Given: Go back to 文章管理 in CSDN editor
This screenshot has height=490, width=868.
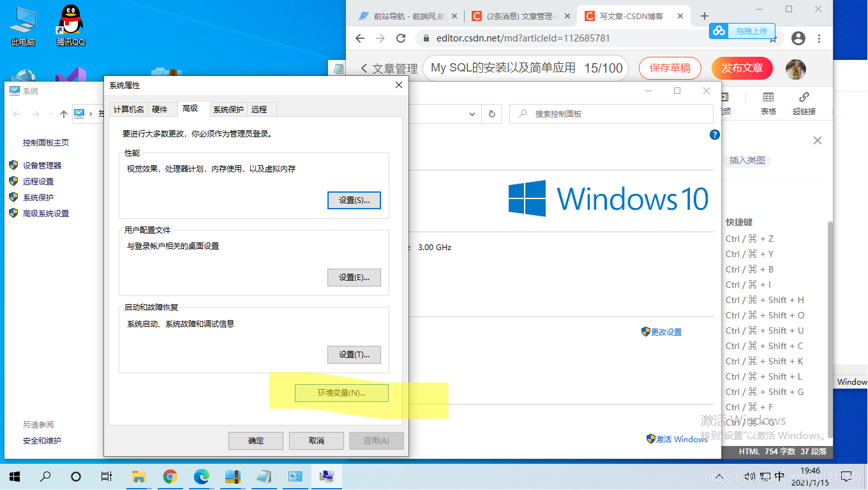Looking at the screenshot, I should (x=389, y=68).
